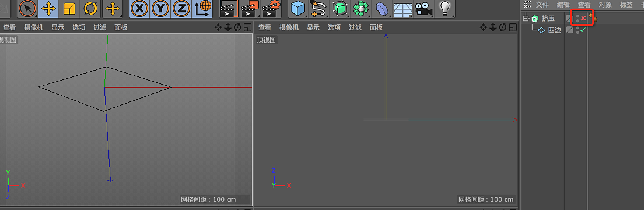Screen dimensions: 644x210
Task: Add a cube primitive object
Action: pyautogui.click(x=298, y=9)
